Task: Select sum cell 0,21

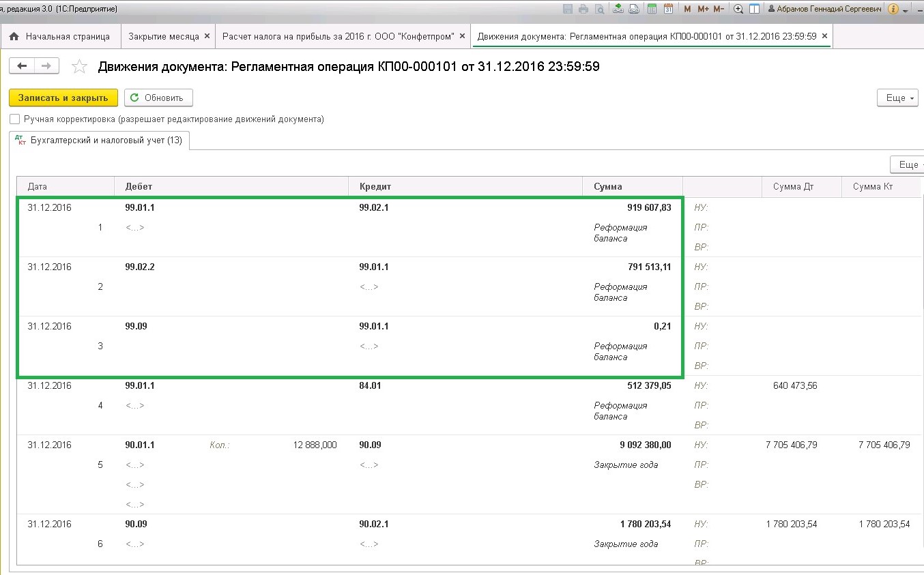Action: pos(662,327)
